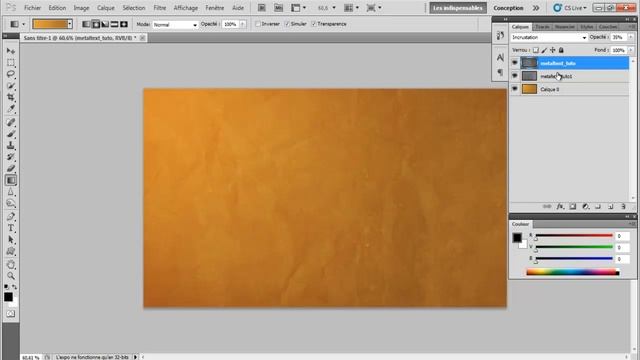Select the Dodge tool
This screenshot has height=360, width=640.
point(11,203)
